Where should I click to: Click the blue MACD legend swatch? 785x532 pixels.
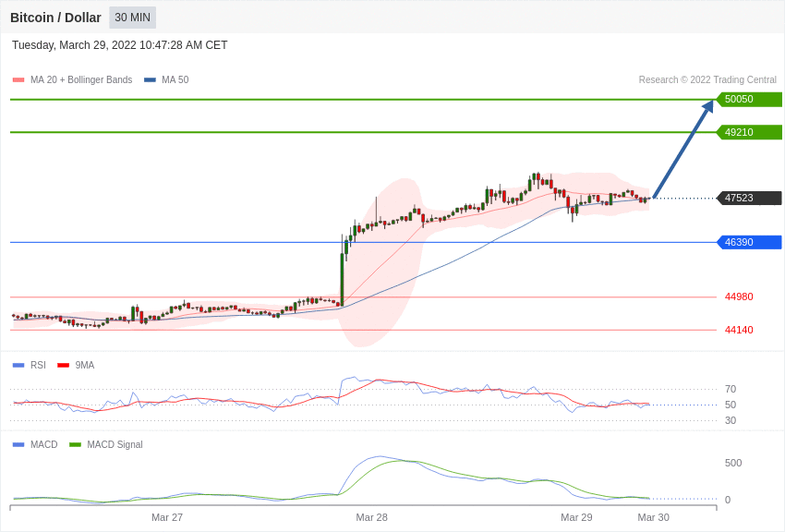tap(18, 444)
